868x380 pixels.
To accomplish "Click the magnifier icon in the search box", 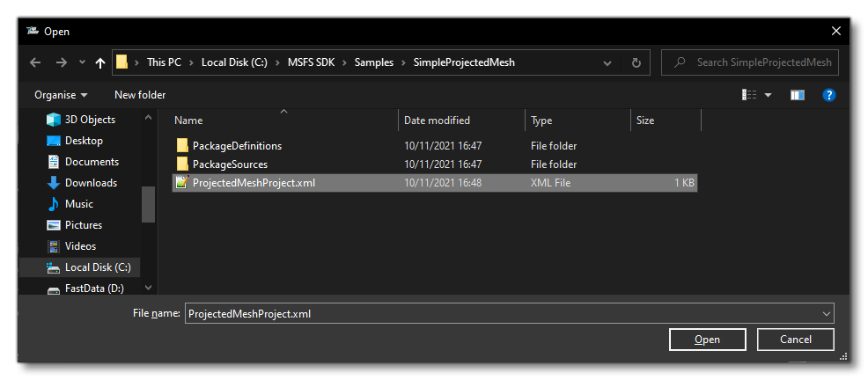I will coord(680,62).
